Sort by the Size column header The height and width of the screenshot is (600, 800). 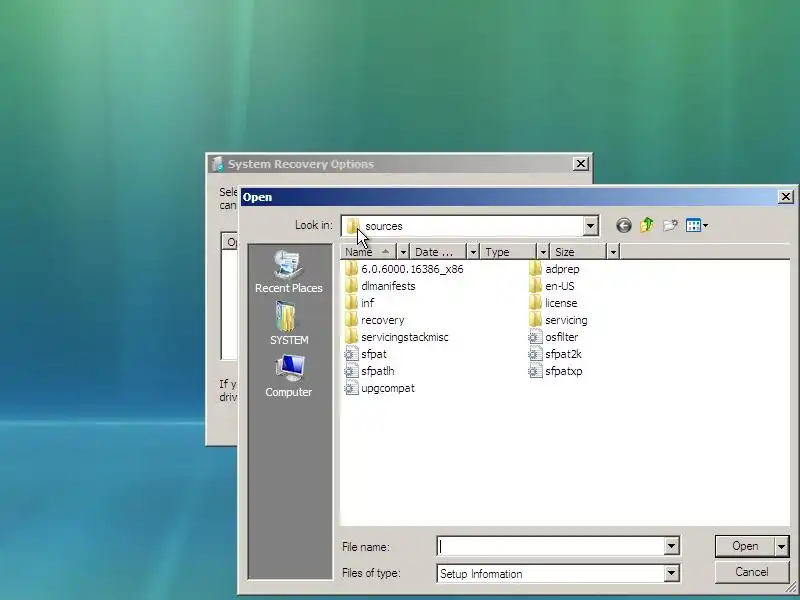(579, 252)
